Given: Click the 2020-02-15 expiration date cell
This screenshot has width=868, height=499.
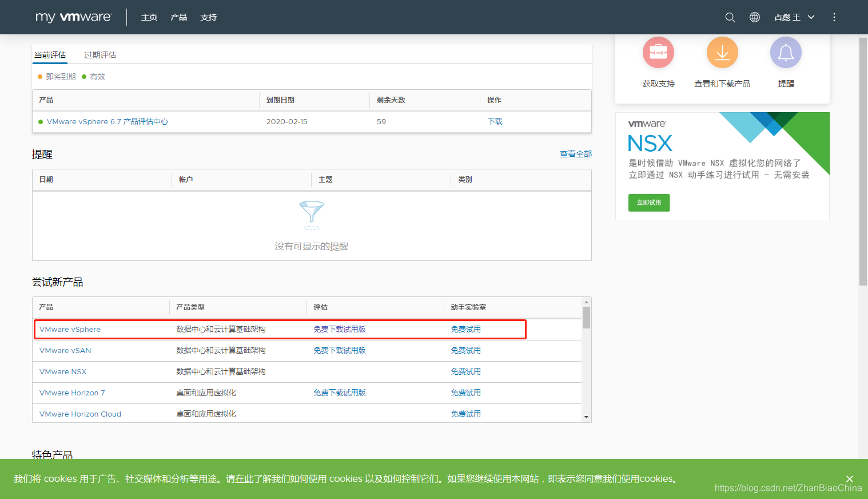Looking at the screenshot, I should 287,121.
